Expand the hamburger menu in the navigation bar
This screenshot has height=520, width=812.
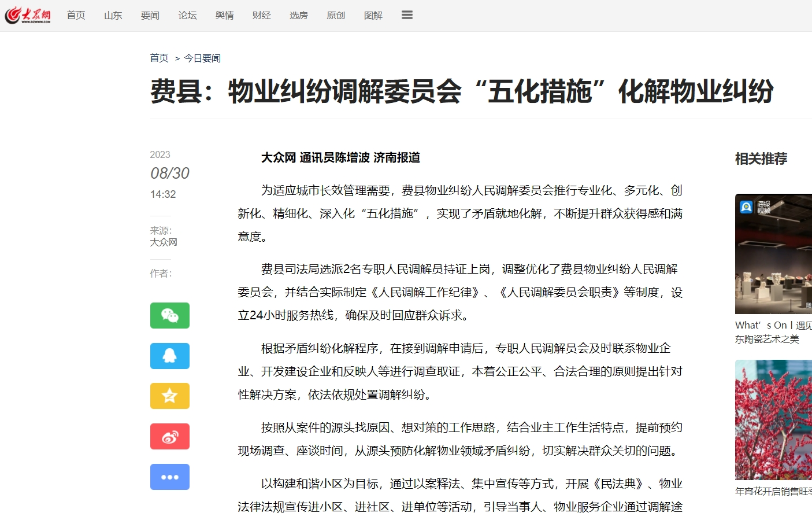[407, 15]
